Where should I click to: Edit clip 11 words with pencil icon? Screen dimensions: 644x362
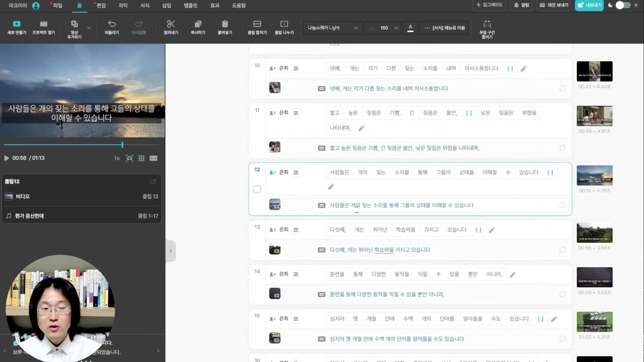[x=361, y=128]
